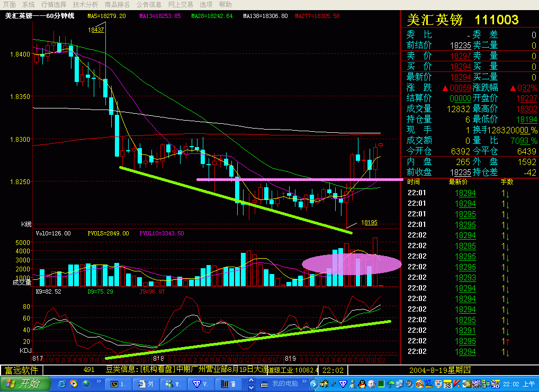Click the globe icon in quick launch

86,384
